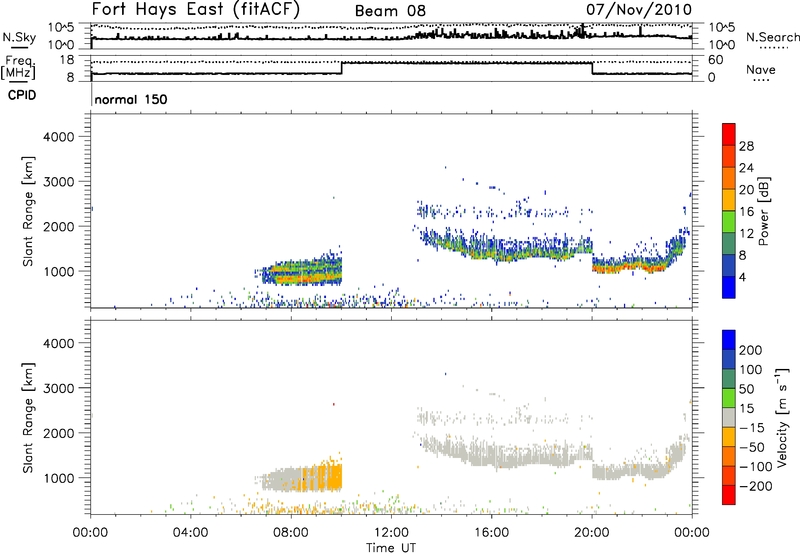Click the green segment of Velocity color bar
800x554 pixels.
coord(729,398)
